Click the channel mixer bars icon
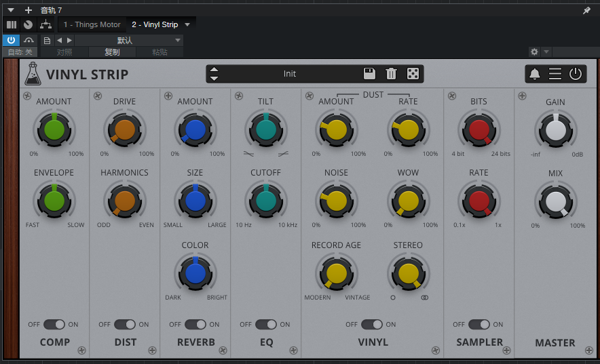600x364 pixels. (x=12, y=25)
